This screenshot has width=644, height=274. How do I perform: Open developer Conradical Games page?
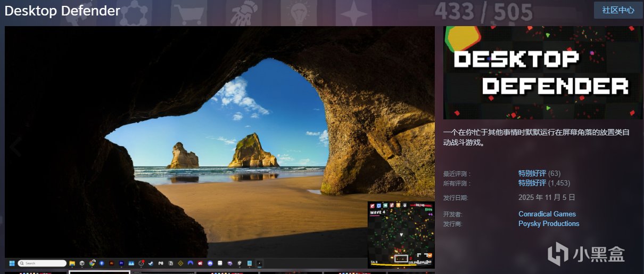coord(547,214)
